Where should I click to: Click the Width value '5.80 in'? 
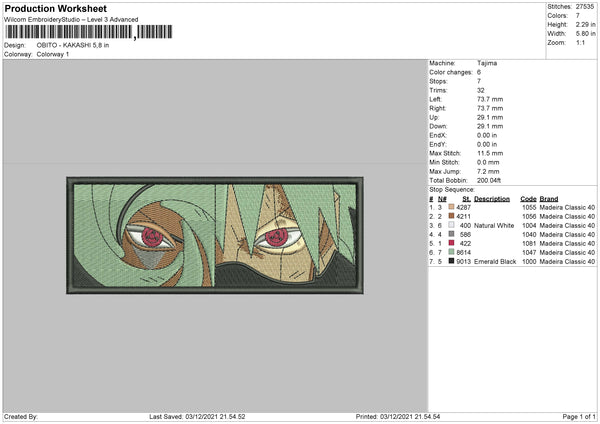pyautogui.click(x=585, y=34)
